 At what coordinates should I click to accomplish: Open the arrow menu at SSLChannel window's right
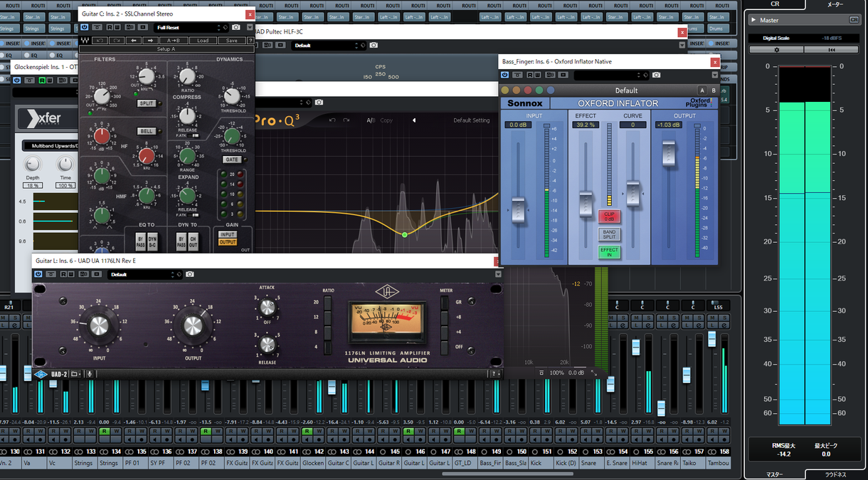(x=250, y=28)
